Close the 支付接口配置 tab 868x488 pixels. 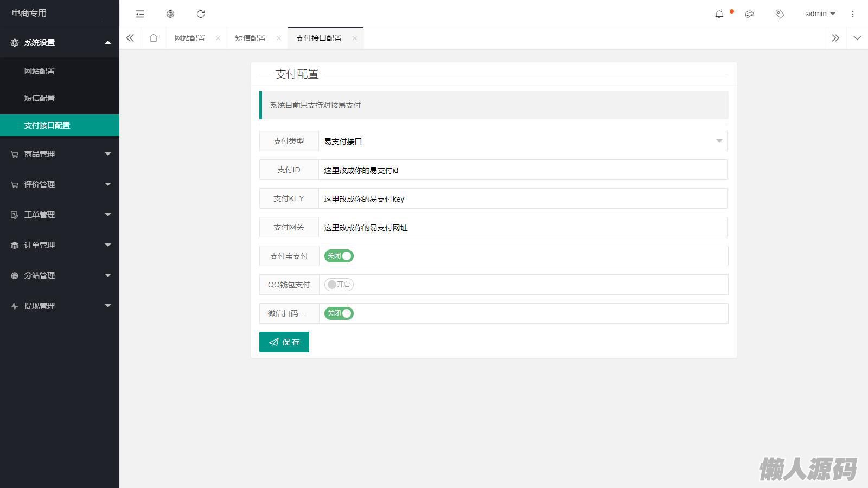[x=355, y=38]
